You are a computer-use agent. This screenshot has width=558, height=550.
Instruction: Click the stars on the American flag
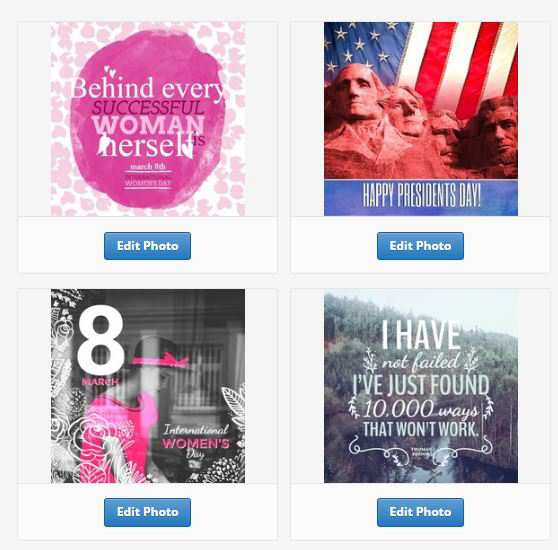pos(363,44)
